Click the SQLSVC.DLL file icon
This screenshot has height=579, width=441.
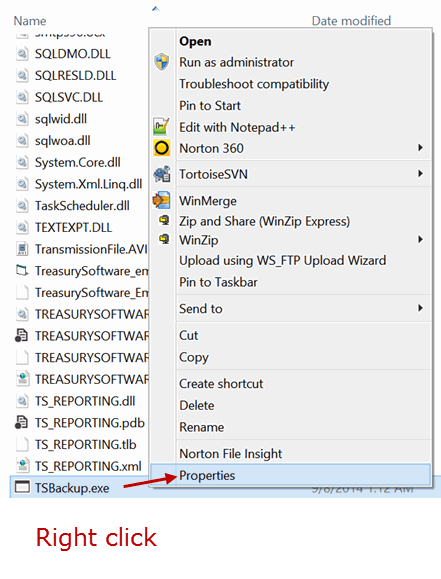[x=22, y=97]
